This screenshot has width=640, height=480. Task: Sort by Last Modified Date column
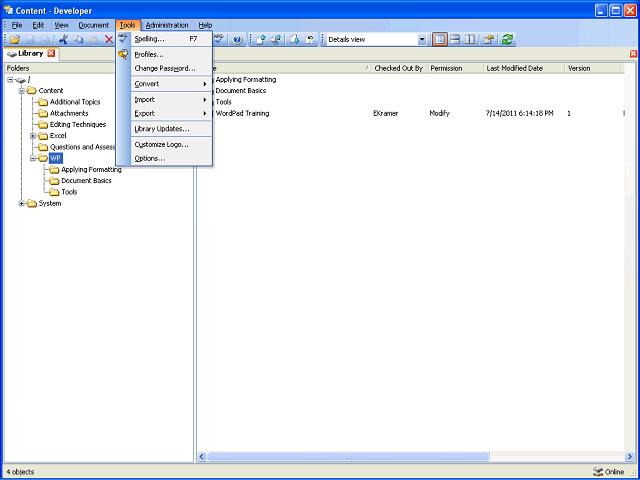pos(524,69)
